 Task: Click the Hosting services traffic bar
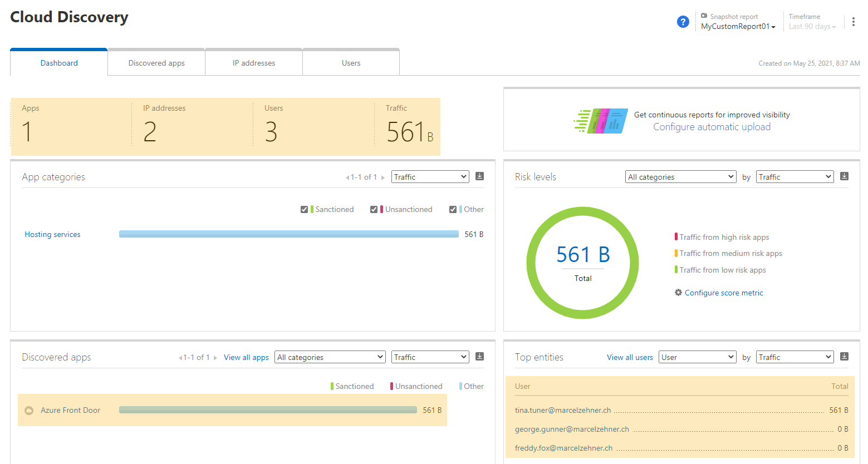(288, 234)
